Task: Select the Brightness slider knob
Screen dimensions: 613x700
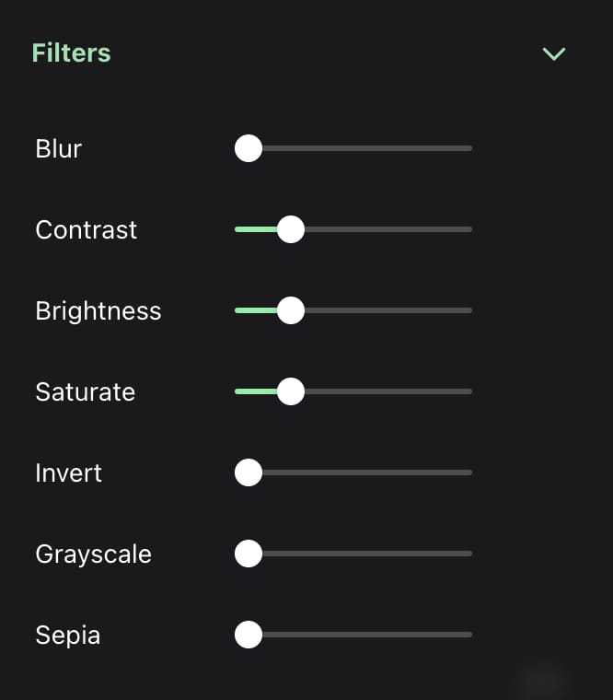Action: (291, 310)
